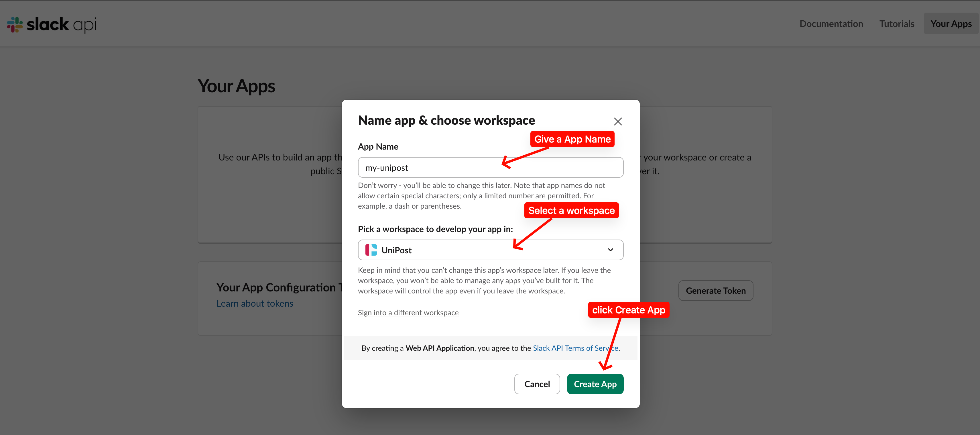
Task: Click the App Name input field
Action: coord(490,167)
